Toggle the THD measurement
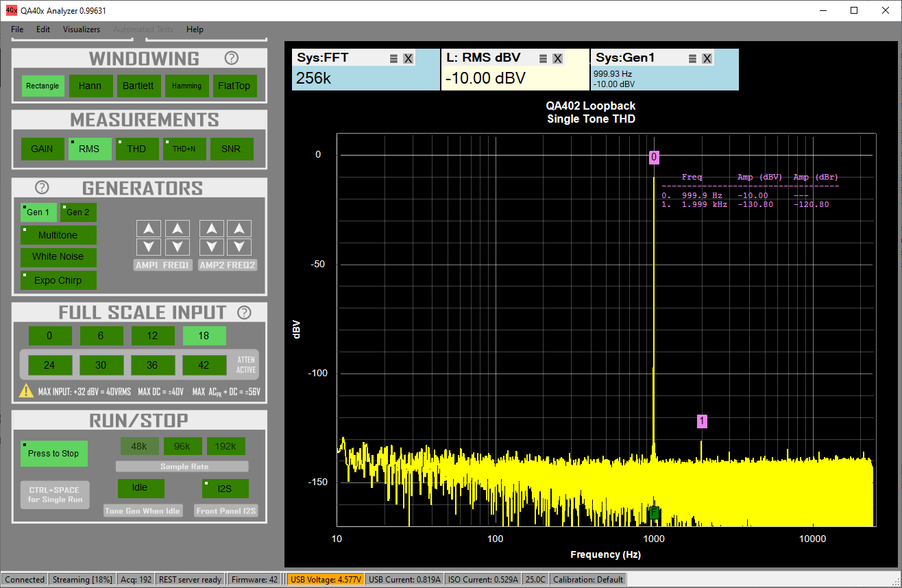The width and height of the screenshot is (902, 588). (x=136, y=149)
